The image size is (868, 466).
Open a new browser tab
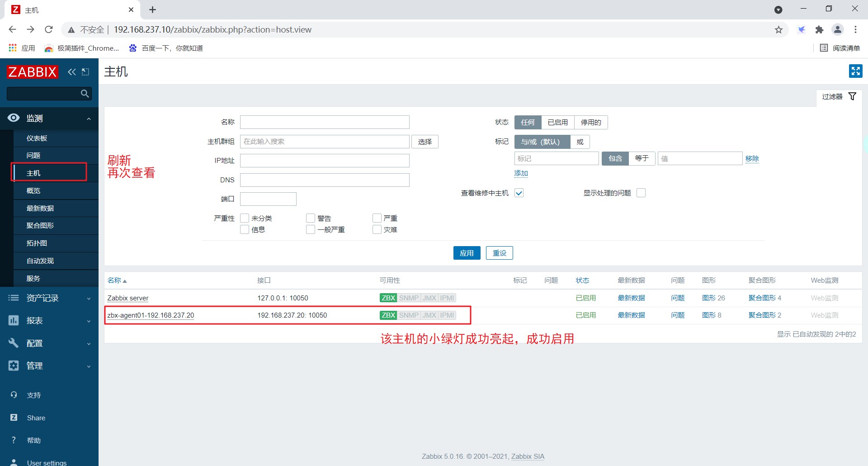pos(152,10)
